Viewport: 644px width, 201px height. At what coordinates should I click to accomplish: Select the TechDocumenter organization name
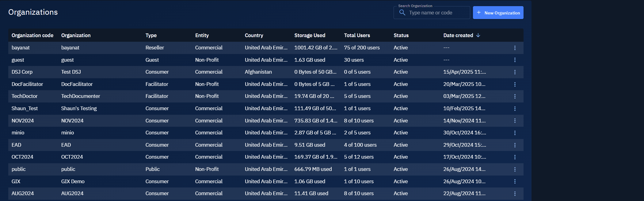click(x=81, y=96)
